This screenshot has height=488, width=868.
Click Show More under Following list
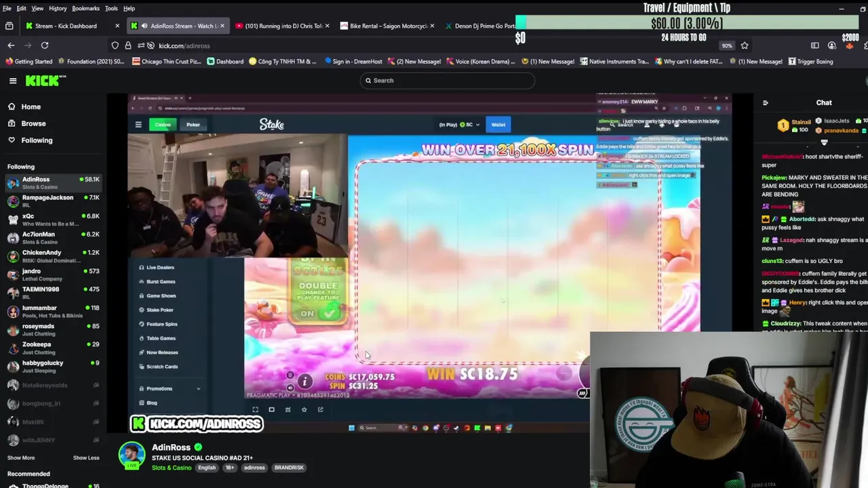tap(21, 457)
